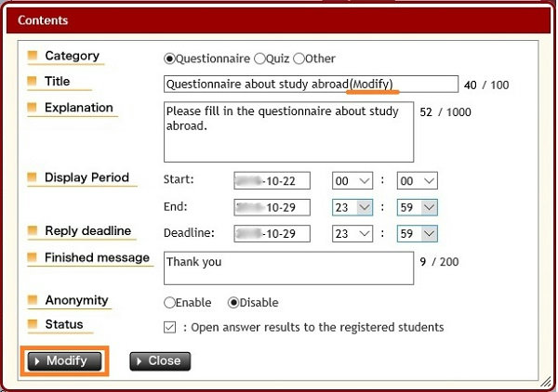Select the Quiz category option

(259, 59)
